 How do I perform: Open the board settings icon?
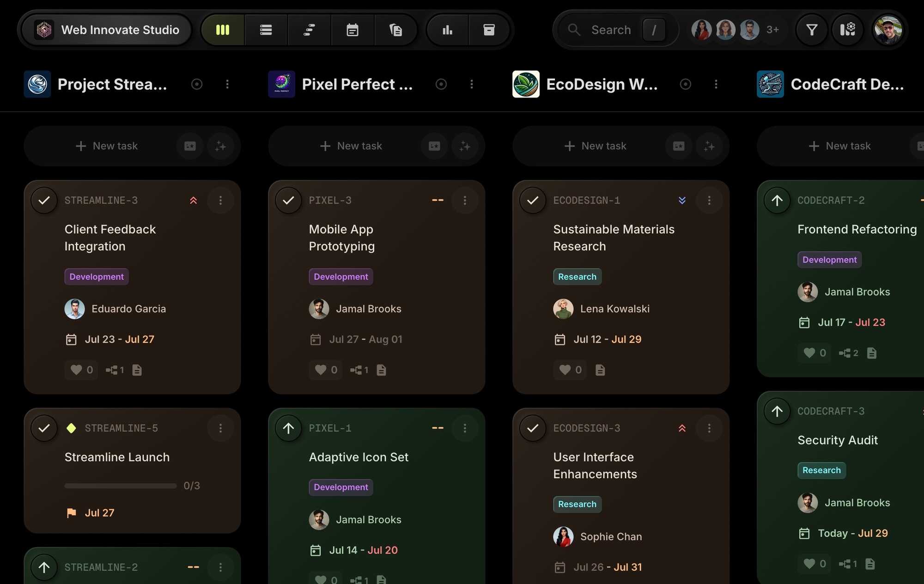click(847, 30)
